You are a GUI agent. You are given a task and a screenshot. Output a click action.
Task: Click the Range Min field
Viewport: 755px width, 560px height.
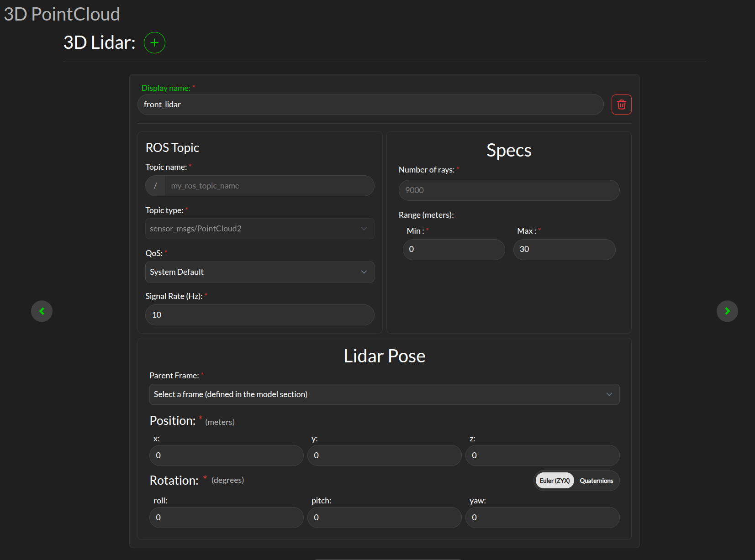(454, 250)
